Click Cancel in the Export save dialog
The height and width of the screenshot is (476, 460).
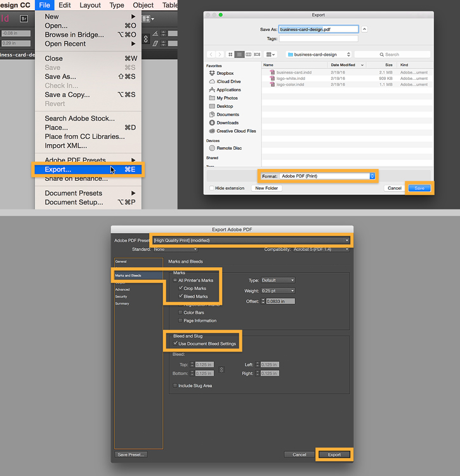coord(395,188)
